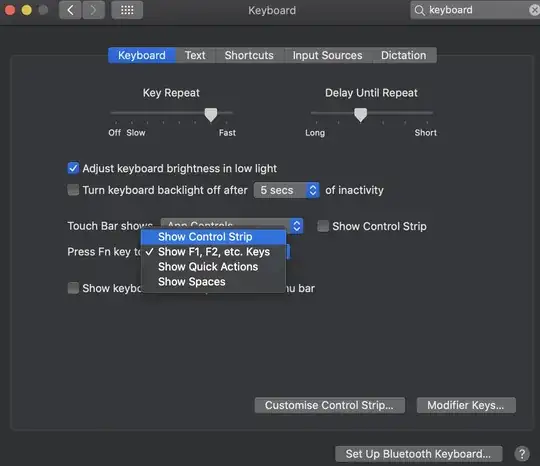Click the Slow label under Key Repeat
The height and width of the screenshot is (466, 540).
[136, 133]
